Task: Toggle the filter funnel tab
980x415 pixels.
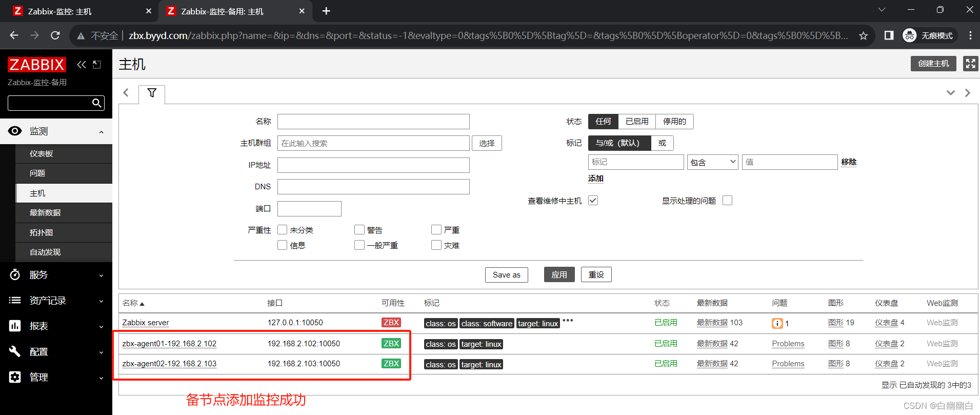Action: pyautogui.click(x=152, y=93)
